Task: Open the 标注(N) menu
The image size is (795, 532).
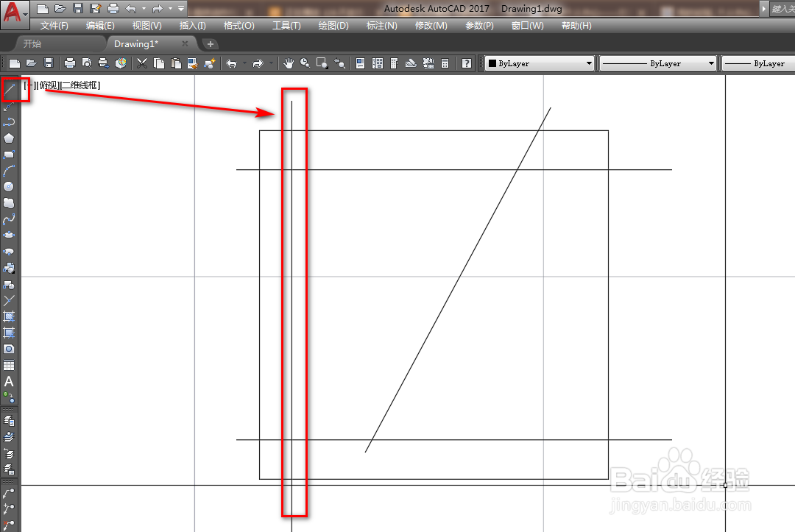Action: pos(382,25)
